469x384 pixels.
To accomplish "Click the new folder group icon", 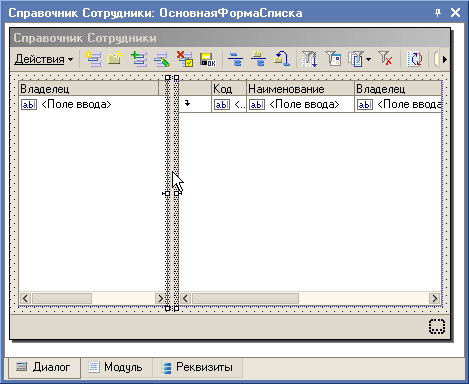I will (x=115, y=59).
